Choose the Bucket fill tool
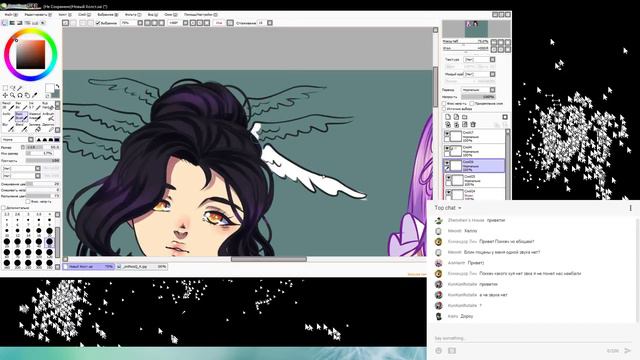 tap(35, 127)
